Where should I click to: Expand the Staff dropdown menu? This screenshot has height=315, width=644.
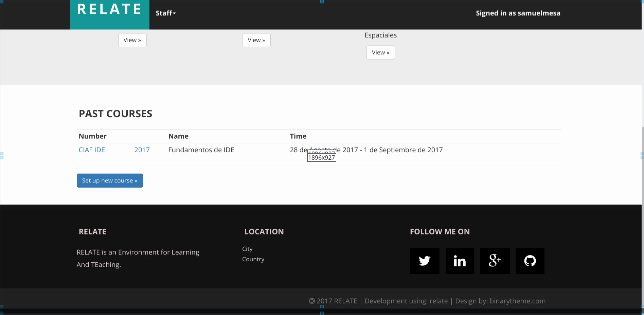(x=166, y=13)
